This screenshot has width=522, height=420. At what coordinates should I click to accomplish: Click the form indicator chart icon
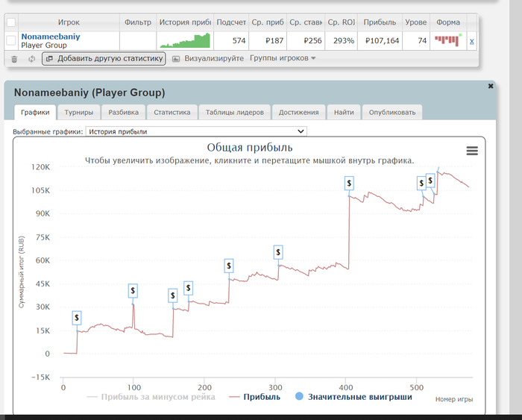(x=448, y=40)
